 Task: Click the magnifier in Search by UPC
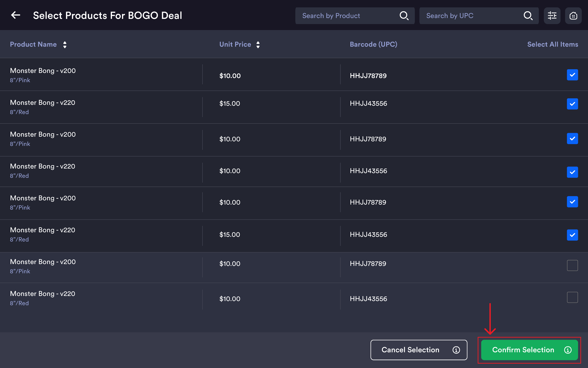click(x=528, y=16)
